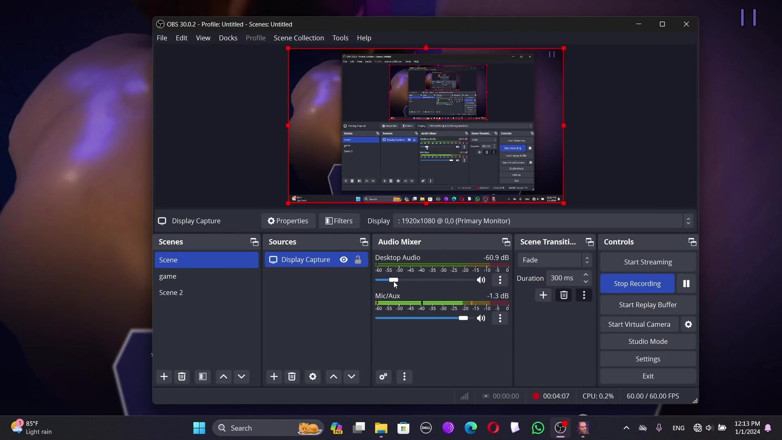
Task: Decrease transition duration with down arrow
Action: (x=586, y=281)
